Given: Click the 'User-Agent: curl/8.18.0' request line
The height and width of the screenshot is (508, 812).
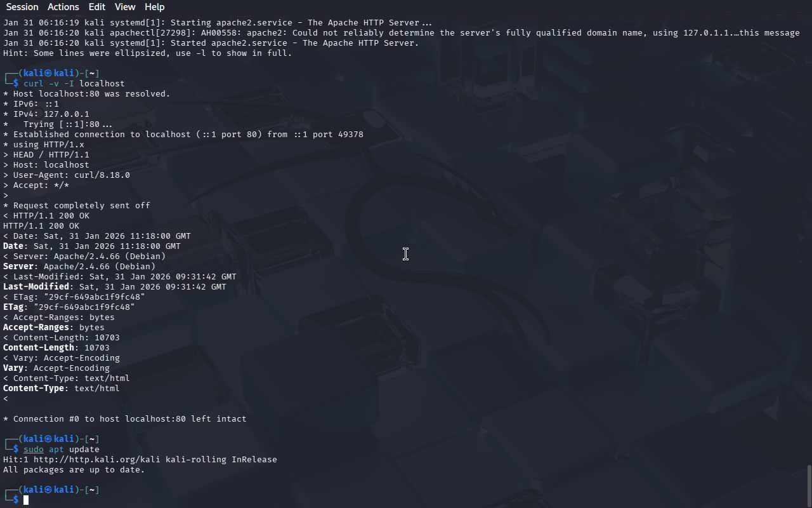Looking at the screenshot, I should pyautogui.click(x=67, y=175).
